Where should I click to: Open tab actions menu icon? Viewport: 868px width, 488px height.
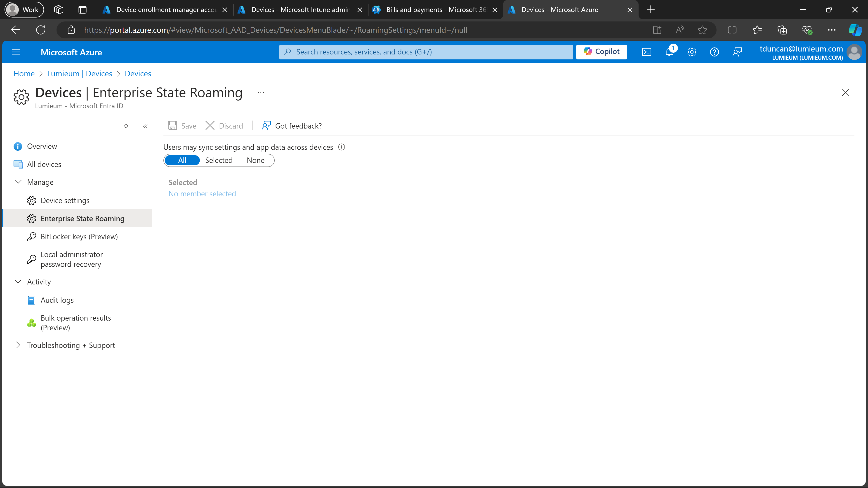coord(82,9)
